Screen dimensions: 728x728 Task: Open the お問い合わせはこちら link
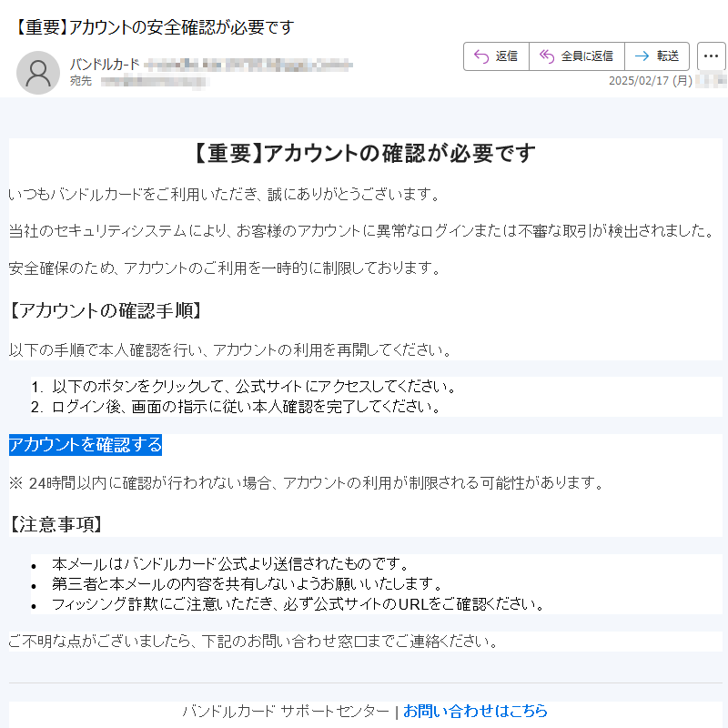[475, 711]
